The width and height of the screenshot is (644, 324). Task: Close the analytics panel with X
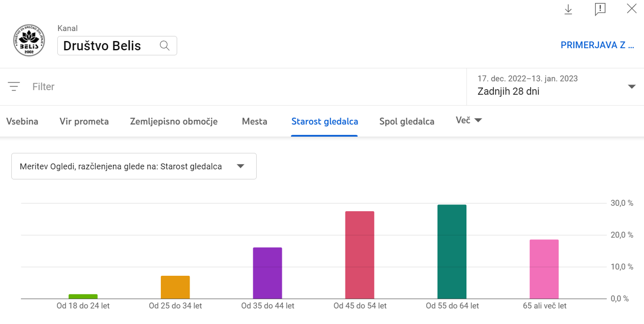pyautogui.click(x=631, y=8)
